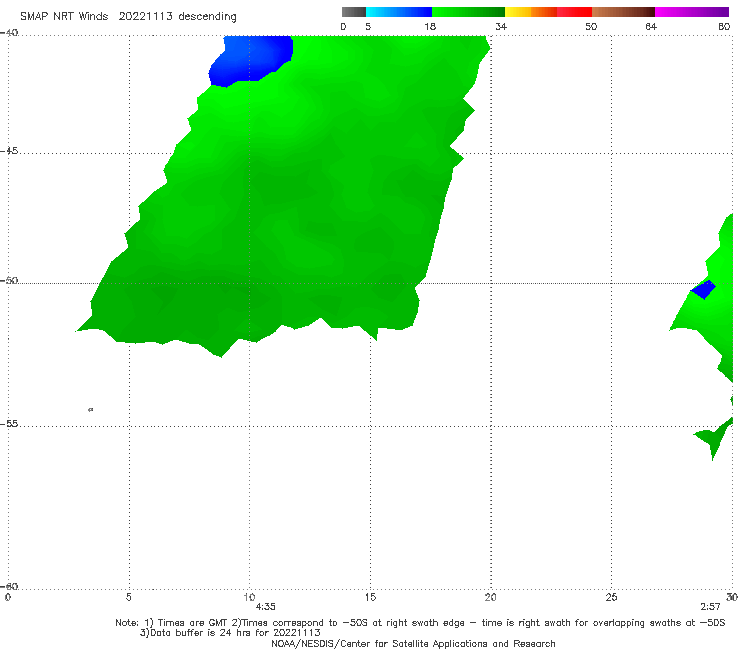Click the yellow-orange segment of the color bar
Screen dimensions: 740x650
(x=531, y=12)
